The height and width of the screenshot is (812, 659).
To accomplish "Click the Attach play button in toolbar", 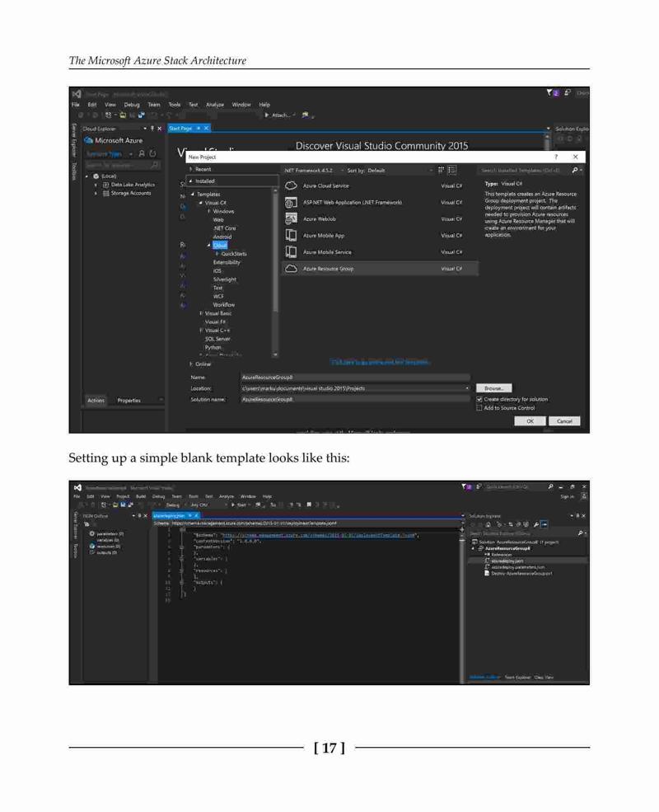I will tap(267, 115).
